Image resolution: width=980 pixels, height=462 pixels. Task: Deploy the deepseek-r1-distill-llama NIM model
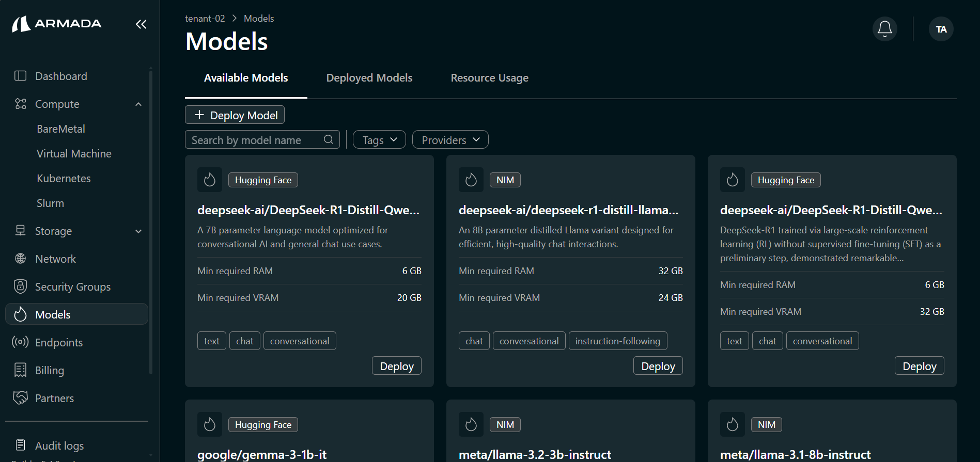click(658, 366)
